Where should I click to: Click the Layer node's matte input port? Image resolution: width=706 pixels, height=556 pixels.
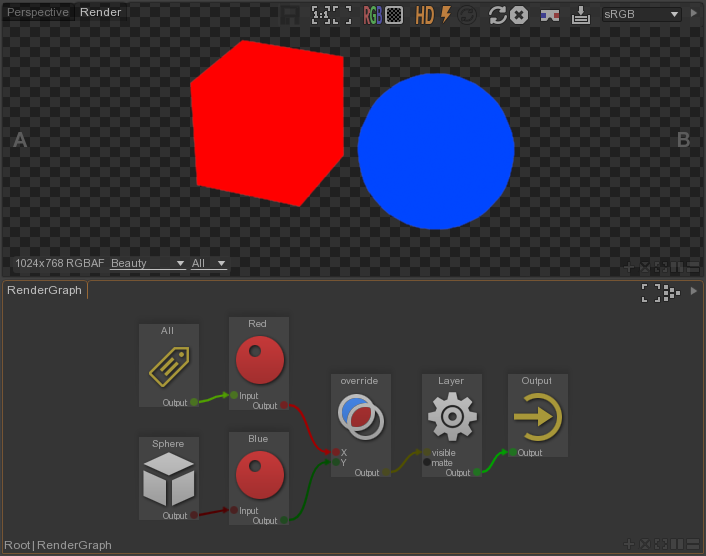[427, 463]
